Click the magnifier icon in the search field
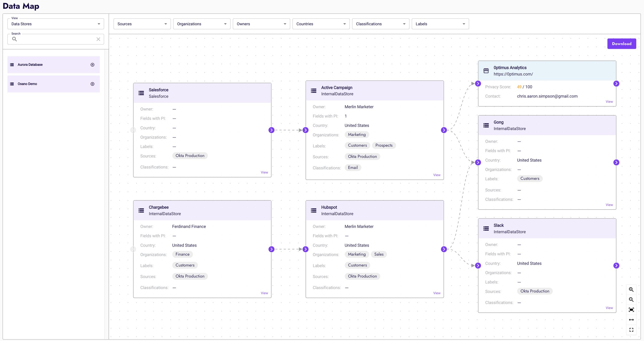 (15, 39)
